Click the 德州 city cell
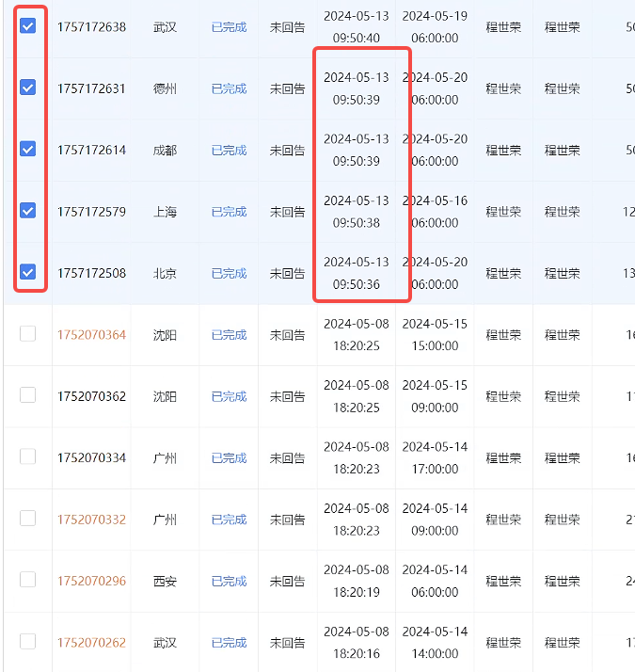The image size is (635, 672). (165, 88)
